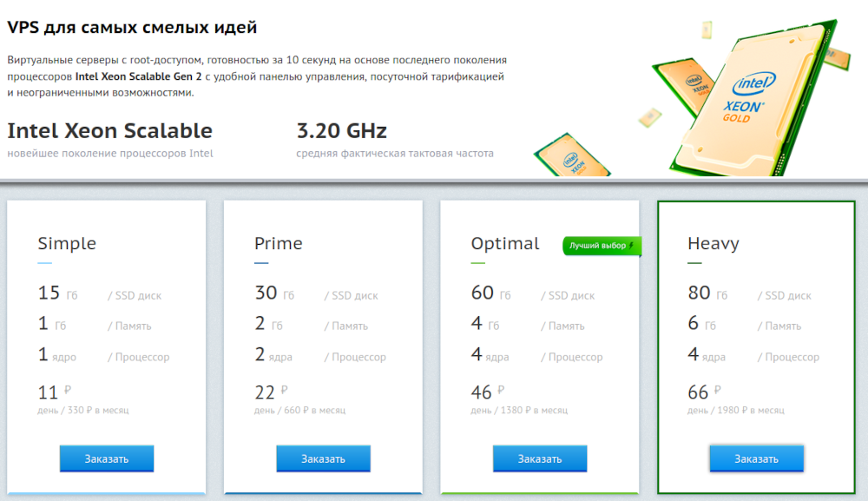Select the Prime plan title

(279, 244)
